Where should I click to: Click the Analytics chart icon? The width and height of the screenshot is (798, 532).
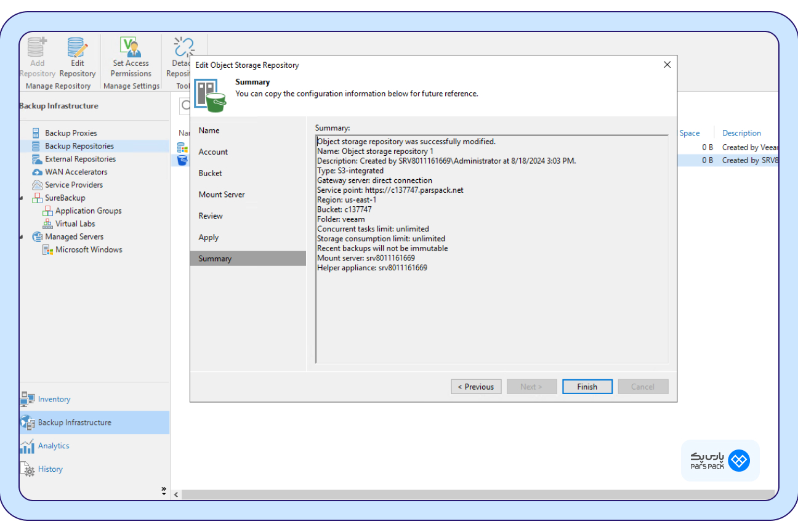pos(28,446)
